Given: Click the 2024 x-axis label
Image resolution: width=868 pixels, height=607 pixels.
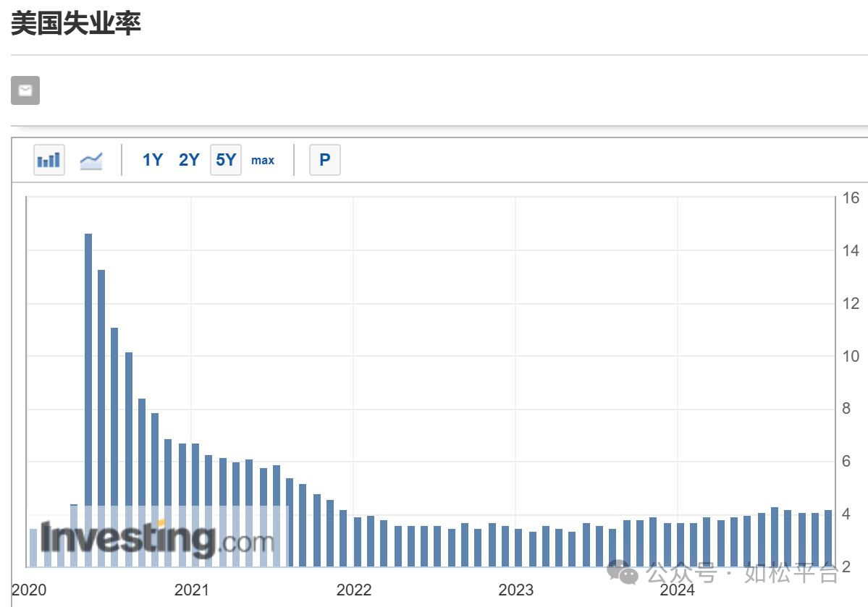Looking at the screenshot, I should (677, 590).
